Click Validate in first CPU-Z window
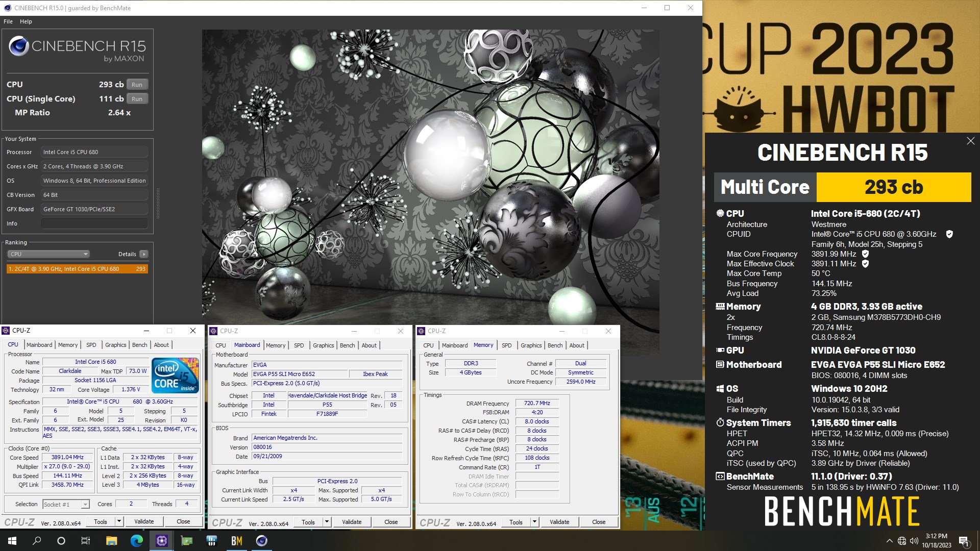980x551 pixels. click(144, 521)
